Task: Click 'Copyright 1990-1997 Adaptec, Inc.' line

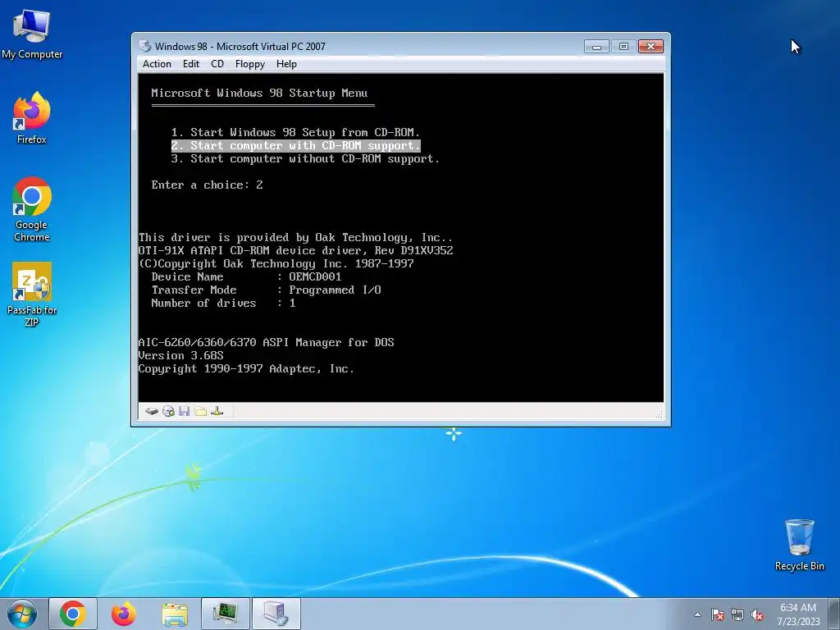Action: (246, 368)
